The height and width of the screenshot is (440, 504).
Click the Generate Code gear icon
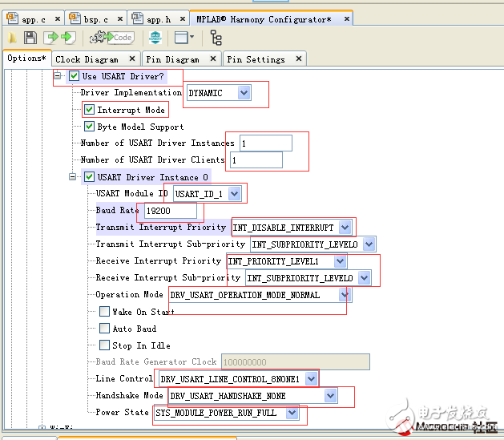point(111,38)
